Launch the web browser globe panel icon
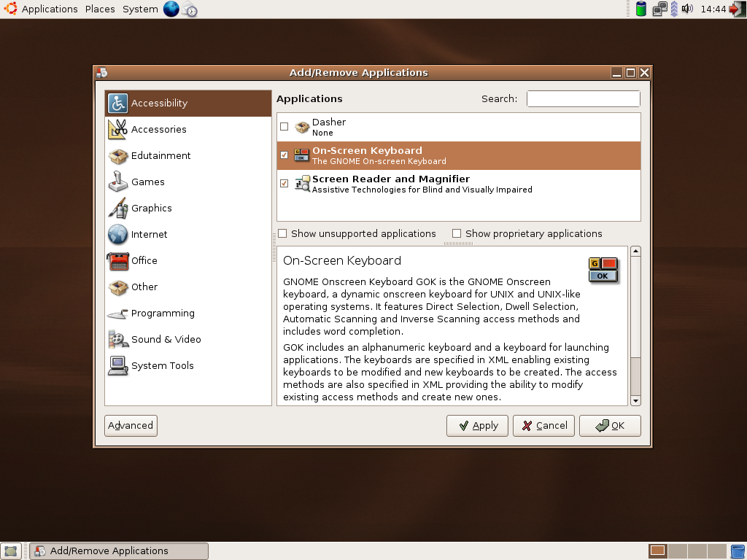Viewport: 747px width, 560px height. [x=171, y=9]
